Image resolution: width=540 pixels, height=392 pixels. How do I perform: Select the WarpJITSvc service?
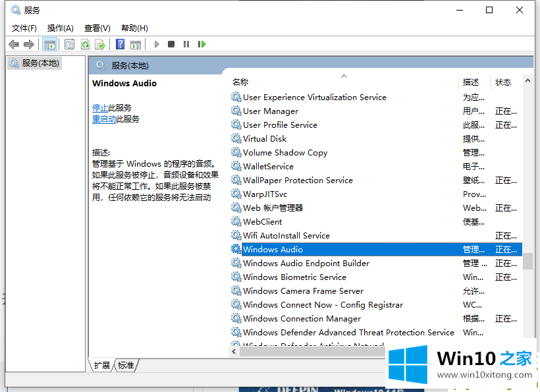[x=377, y=194]
